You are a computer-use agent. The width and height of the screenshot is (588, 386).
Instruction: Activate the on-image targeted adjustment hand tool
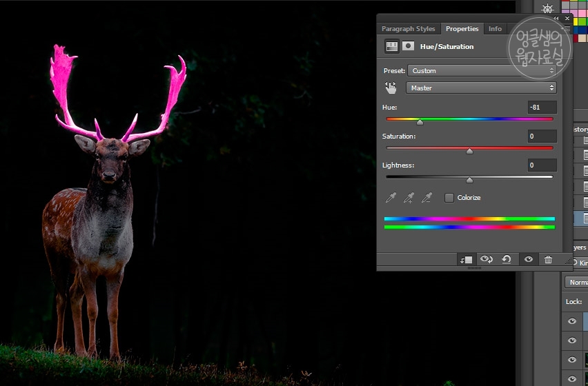391,88
